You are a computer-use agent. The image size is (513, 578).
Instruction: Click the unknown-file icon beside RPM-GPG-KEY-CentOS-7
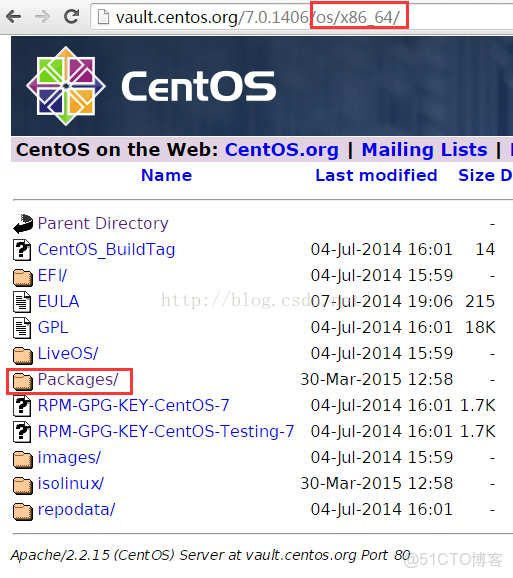coord(22,406)
